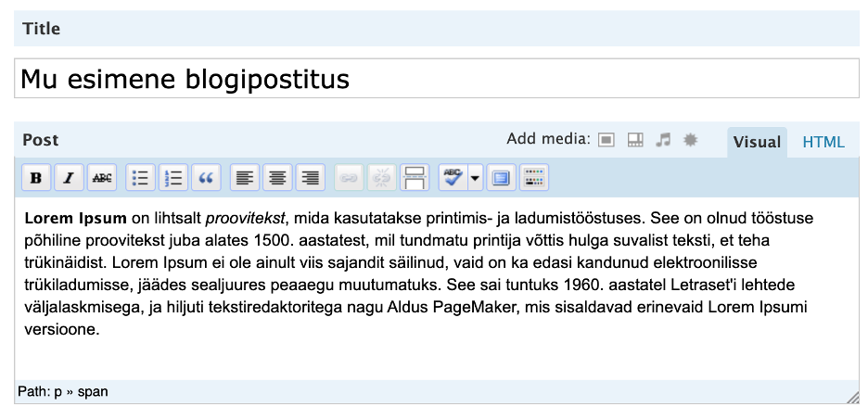Run the spell checker

[453, 178]
